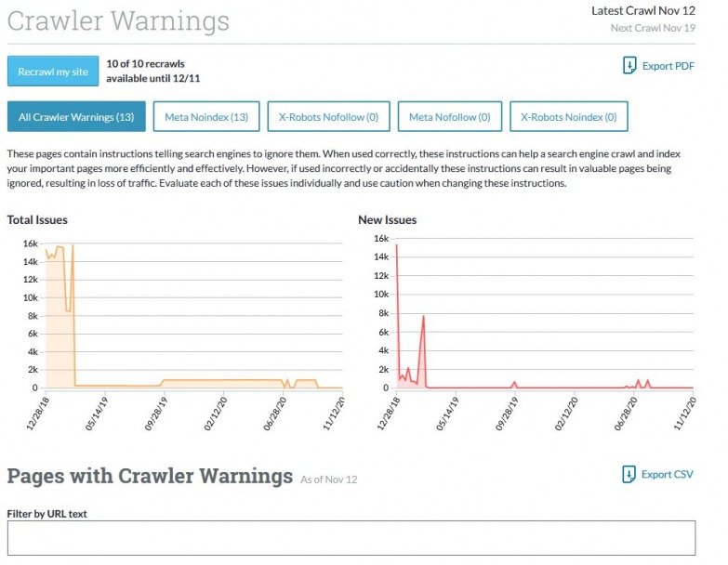Switch to the Meta Nofollow (0) tab

pos(449,117)
